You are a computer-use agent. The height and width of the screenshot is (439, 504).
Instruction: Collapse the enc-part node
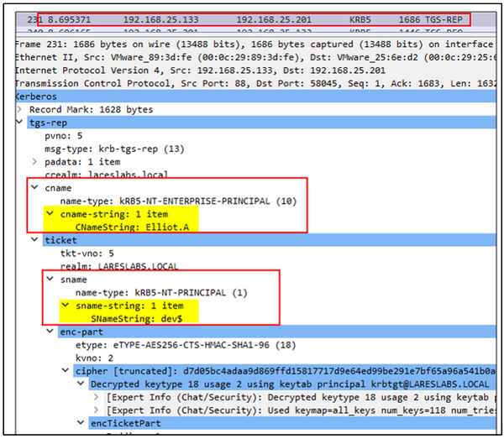pos(50,332)
